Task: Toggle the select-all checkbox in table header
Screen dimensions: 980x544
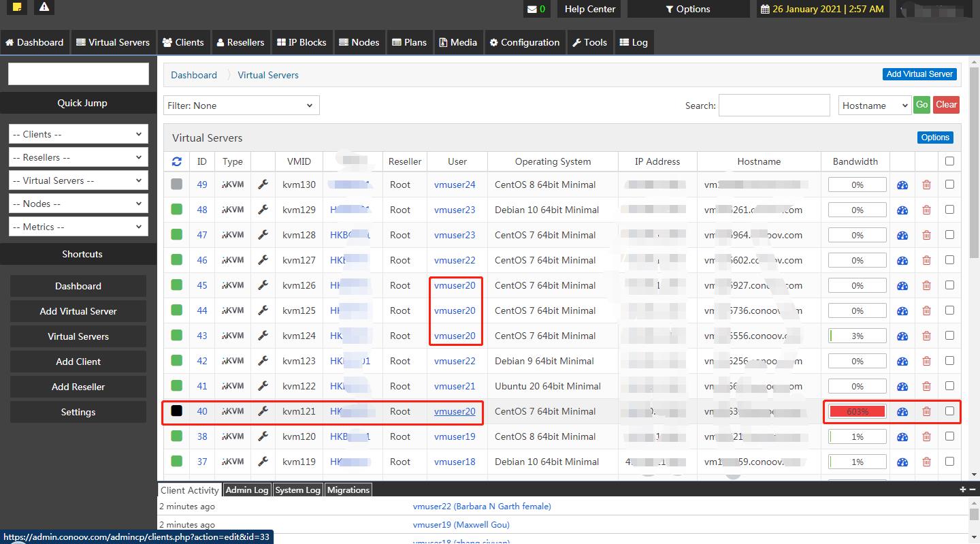Action: pyautogui.click(x=949, y=161)
